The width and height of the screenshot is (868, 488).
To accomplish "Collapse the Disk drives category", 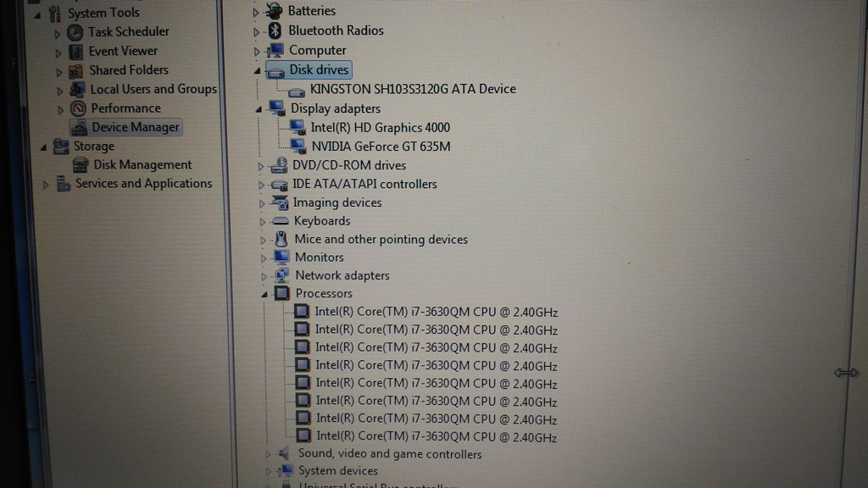I will (259, 70).
